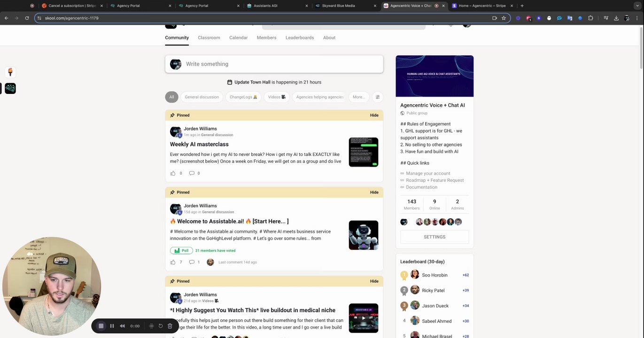The image size is (644, 338).
Task: Click the pin icon on the Weekly AI masterclass card
Action: pyautogui.click(x=172, y=115)
